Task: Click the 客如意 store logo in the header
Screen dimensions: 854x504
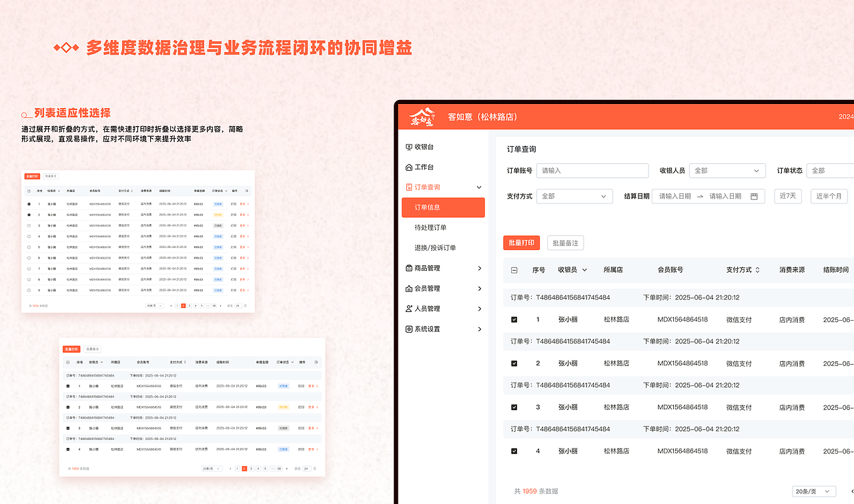Action: 422,117
